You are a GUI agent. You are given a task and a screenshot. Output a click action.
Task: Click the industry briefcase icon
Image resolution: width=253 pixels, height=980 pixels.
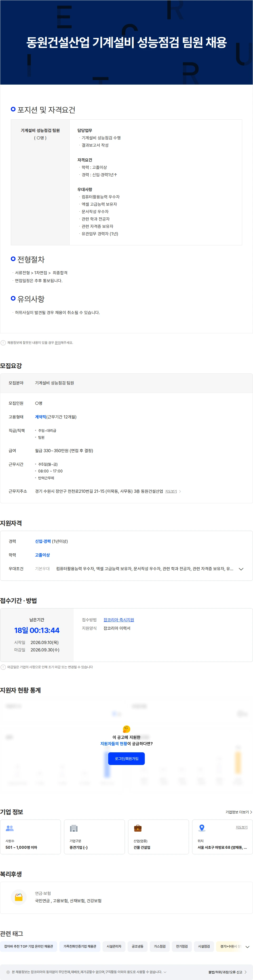138,828
